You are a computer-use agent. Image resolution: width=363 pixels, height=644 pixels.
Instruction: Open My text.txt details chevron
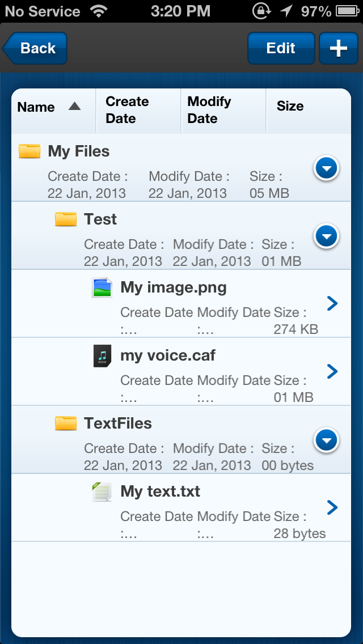click(x=332, y=507)
